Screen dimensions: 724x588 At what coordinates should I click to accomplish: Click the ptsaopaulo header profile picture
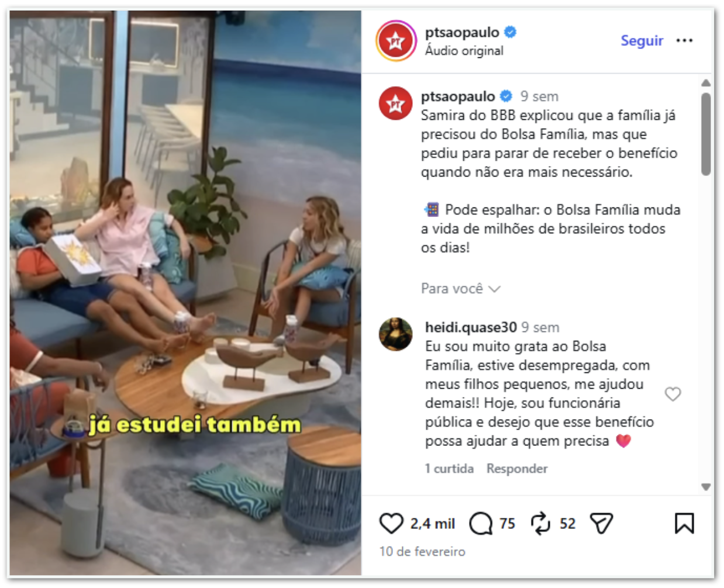[396, 41]
